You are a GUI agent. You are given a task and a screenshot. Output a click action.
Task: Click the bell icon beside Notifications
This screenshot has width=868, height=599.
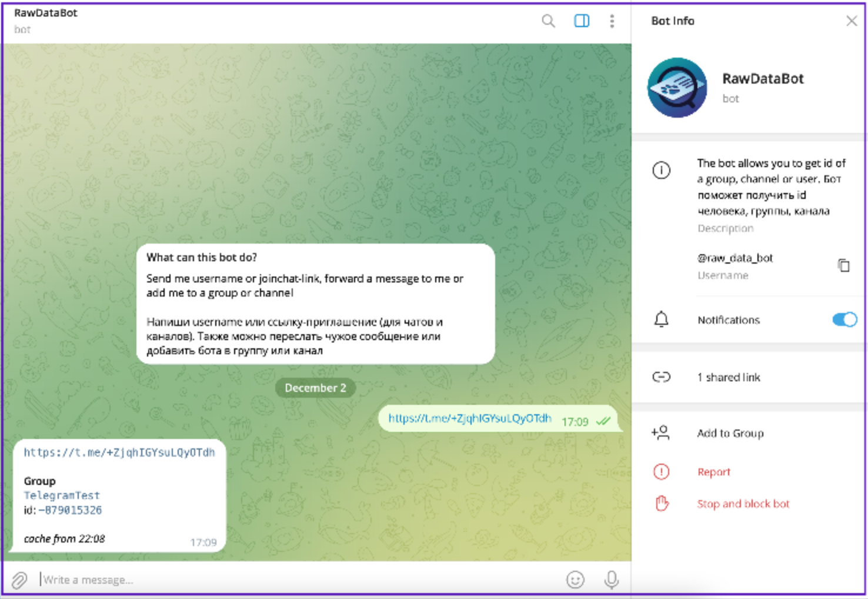pos(662,320)
